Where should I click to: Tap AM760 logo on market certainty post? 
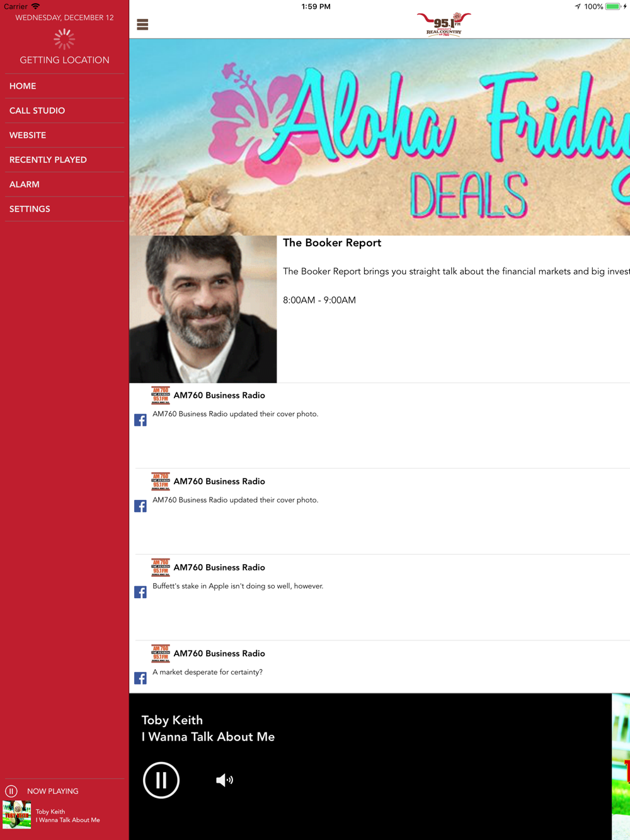(x=161, y=654)
